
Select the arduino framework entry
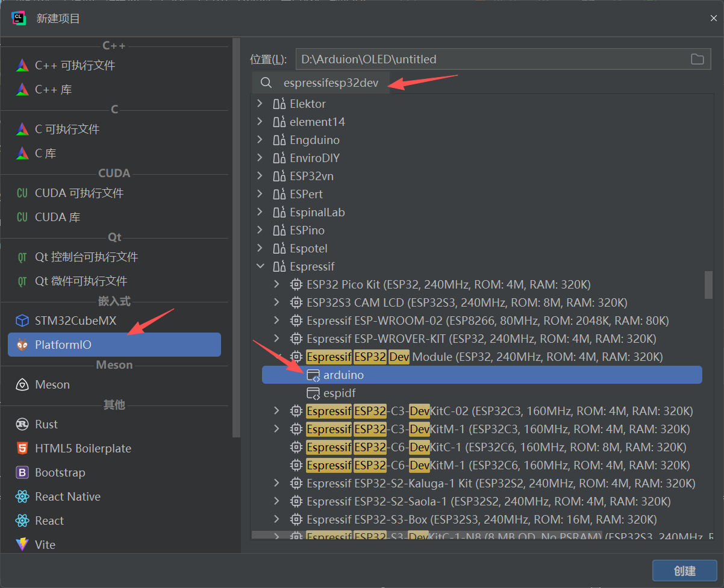click(482, 375)
